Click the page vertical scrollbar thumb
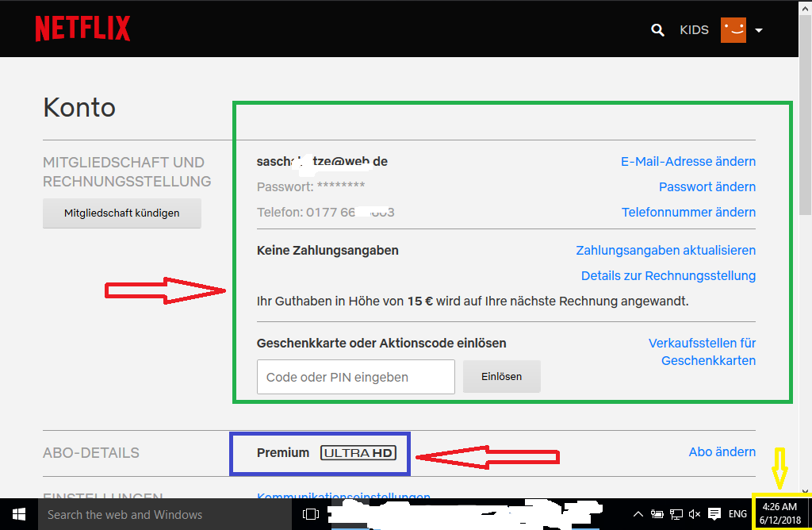This screenshot has width=812, height=530. [806, 114]
